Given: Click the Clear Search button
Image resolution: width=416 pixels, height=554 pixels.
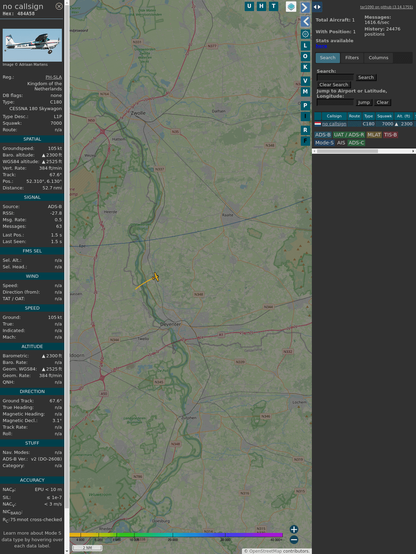Looking at the screenshot, I should [333, 85].
